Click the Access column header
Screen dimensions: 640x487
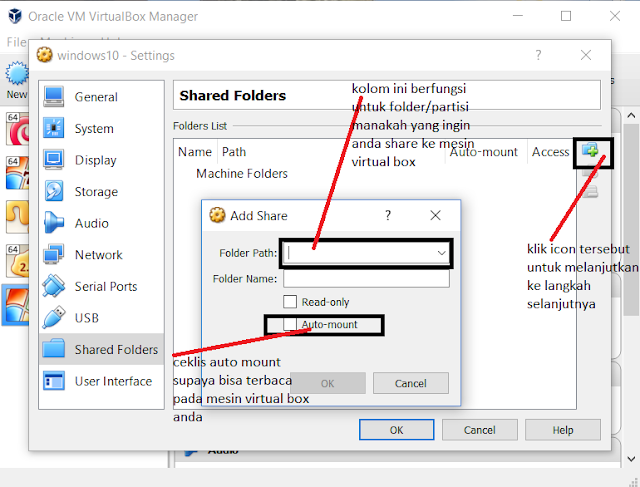point(550,152)
